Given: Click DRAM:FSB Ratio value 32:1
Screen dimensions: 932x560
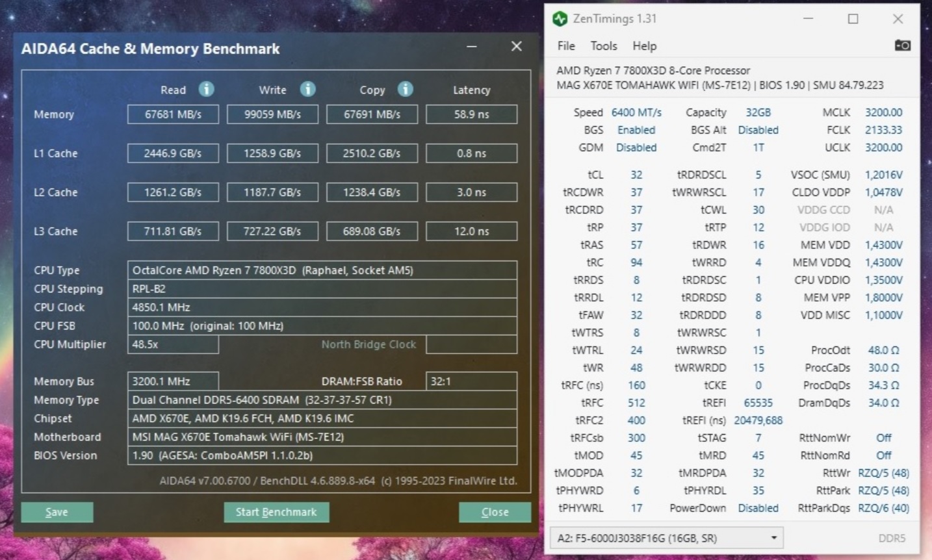Looking at the screenshot, I should point(472,381).
